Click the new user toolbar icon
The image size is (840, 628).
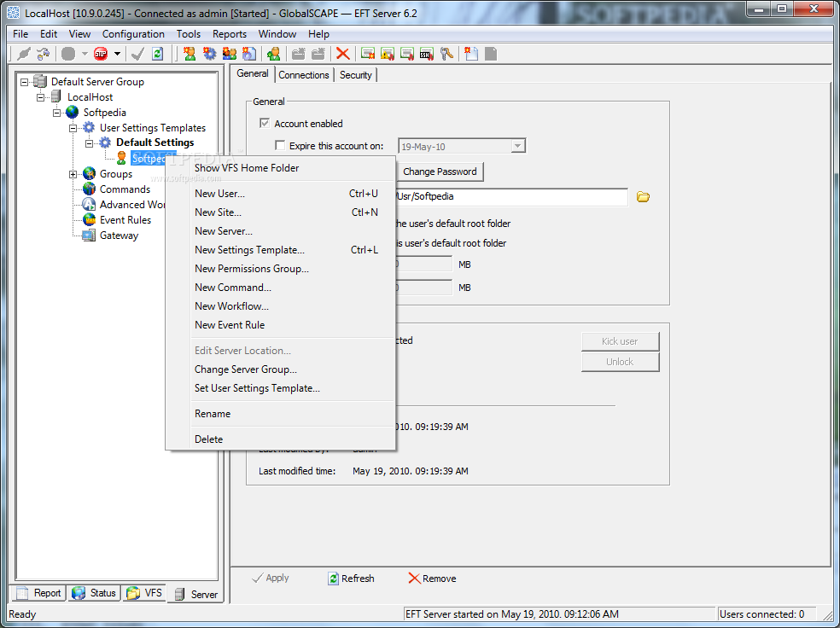[x=190, y=54]
